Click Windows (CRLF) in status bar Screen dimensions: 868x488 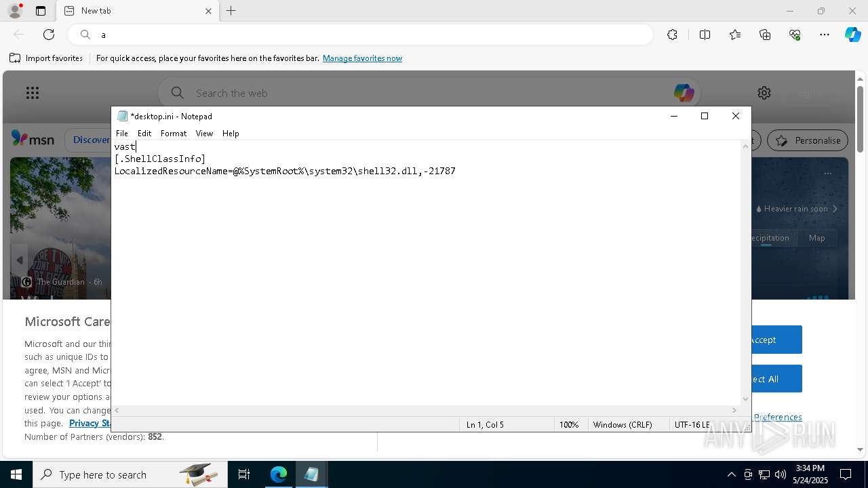click(623, 425)
